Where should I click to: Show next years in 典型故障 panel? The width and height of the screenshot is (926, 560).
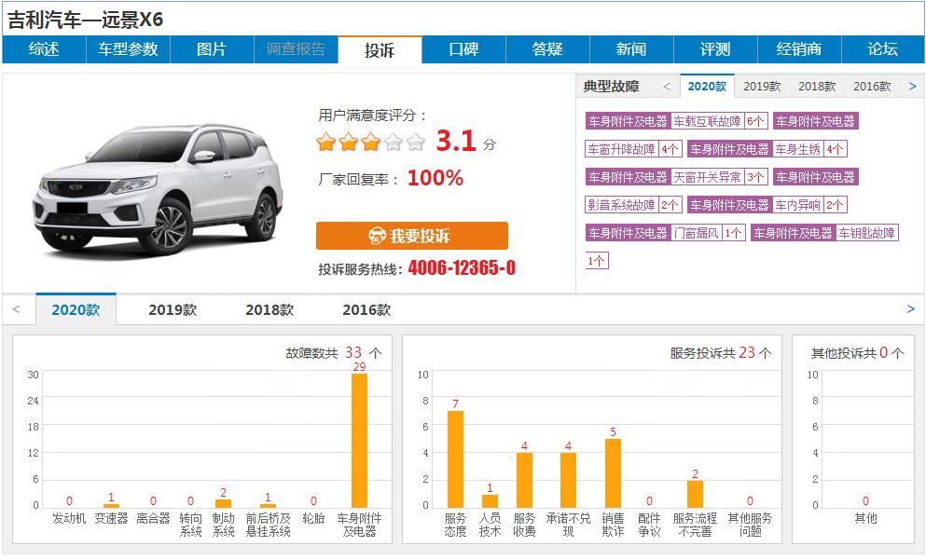tap(912, 86)
